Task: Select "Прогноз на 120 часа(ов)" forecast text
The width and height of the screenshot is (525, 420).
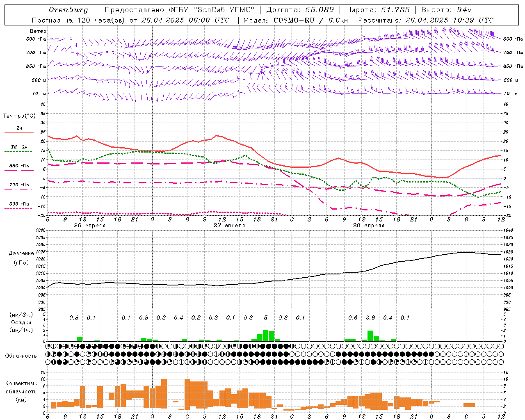Action: (79, 20)
